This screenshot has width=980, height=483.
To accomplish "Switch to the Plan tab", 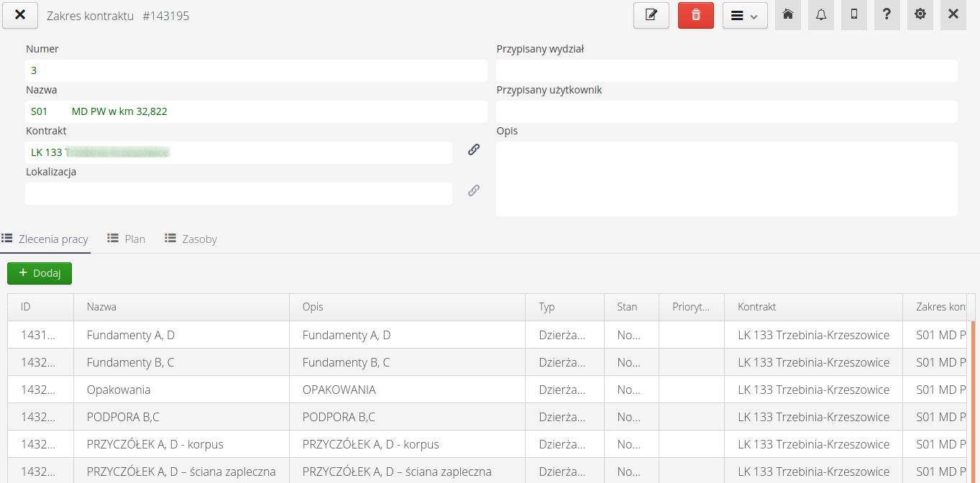I will pos(127,239).
